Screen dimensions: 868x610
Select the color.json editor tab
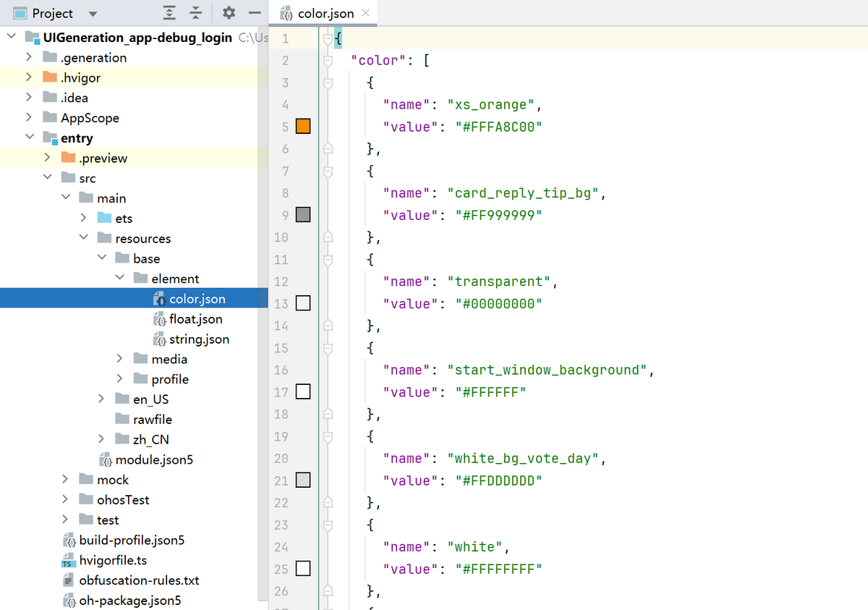pyautogui.click(x=325, y=14)
